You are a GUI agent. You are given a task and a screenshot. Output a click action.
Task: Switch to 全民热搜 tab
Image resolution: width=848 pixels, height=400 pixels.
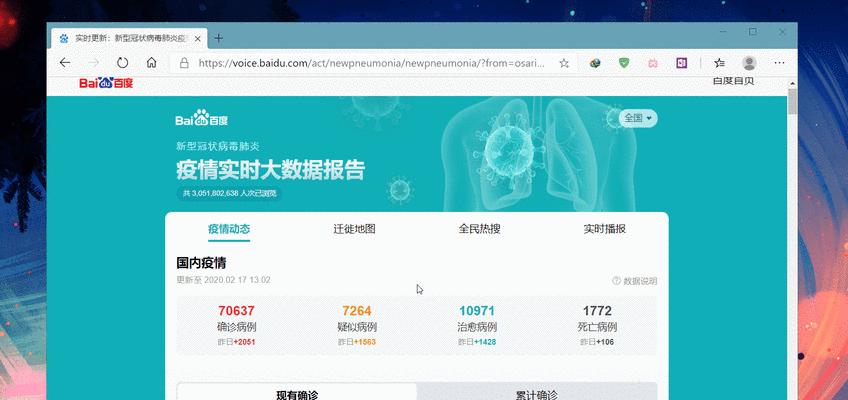coord(479,229)
